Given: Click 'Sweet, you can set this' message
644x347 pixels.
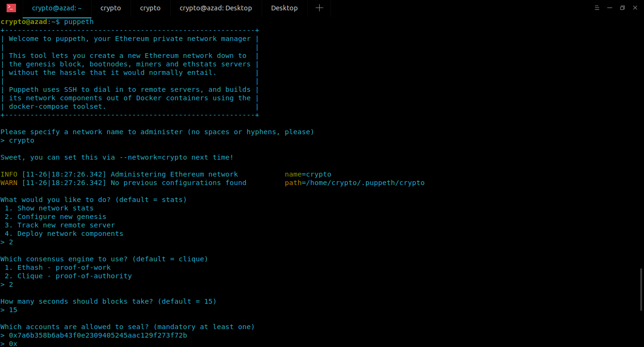Looking at the screenshot, I should [x=117, y=157].
